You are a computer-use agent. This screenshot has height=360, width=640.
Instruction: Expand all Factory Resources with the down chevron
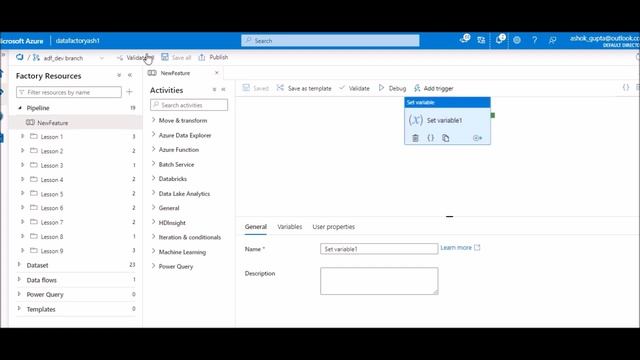(x=119, y=76)
